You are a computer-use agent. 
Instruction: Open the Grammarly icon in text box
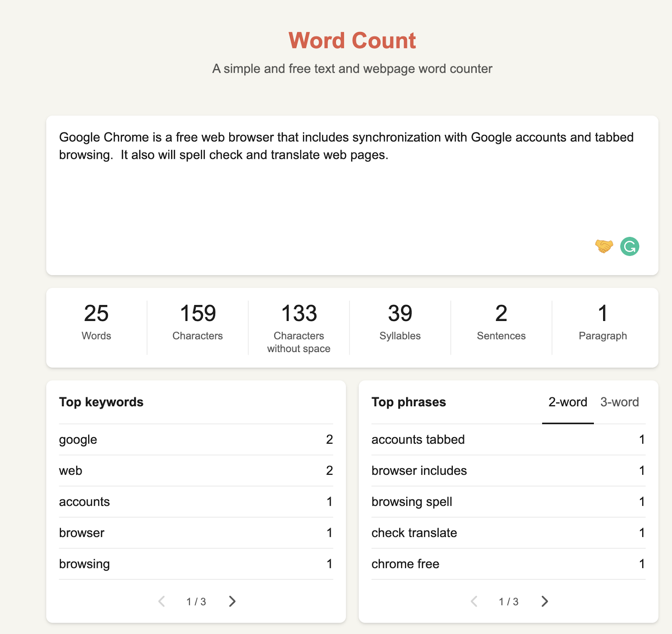(x=630, y=246)
